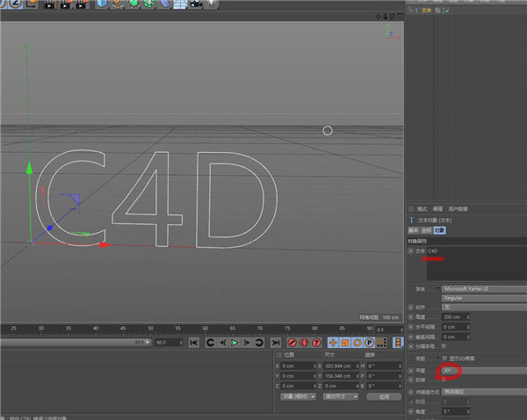The width and height of the screenshot is (527, 420).
Task: Switch to the 对象 tab
Action: tap(439, 230)
